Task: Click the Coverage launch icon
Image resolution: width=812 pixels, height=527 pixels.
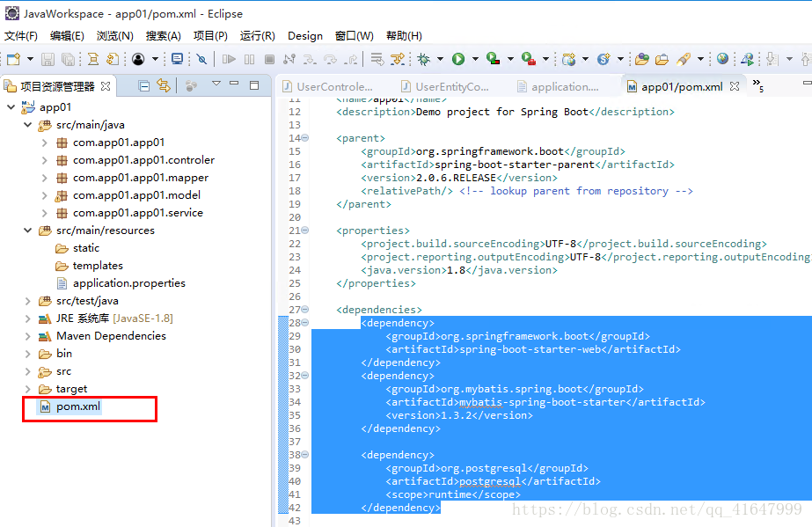Action: pos(490,59)
